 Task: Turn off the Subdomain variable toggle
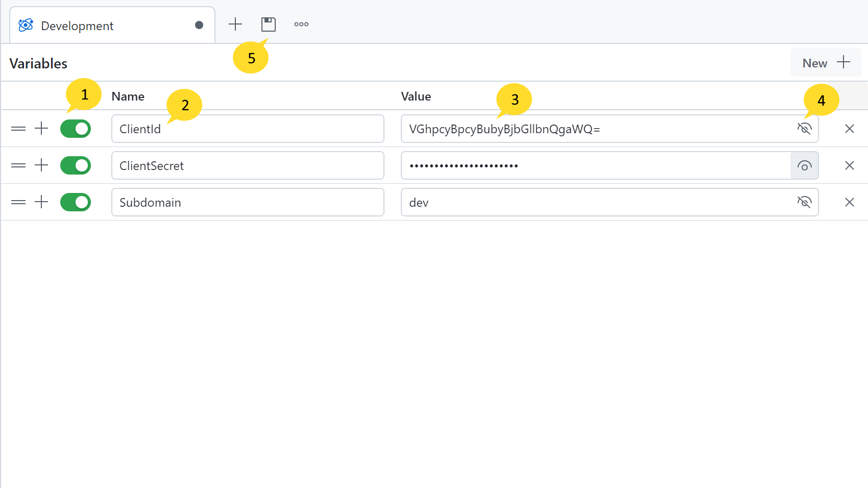tap(76, 202)
